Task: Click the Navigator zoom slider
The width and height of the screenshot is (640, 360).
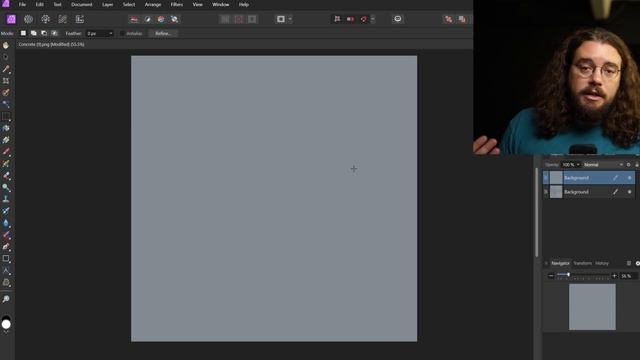Action: (x=582, y=276)
